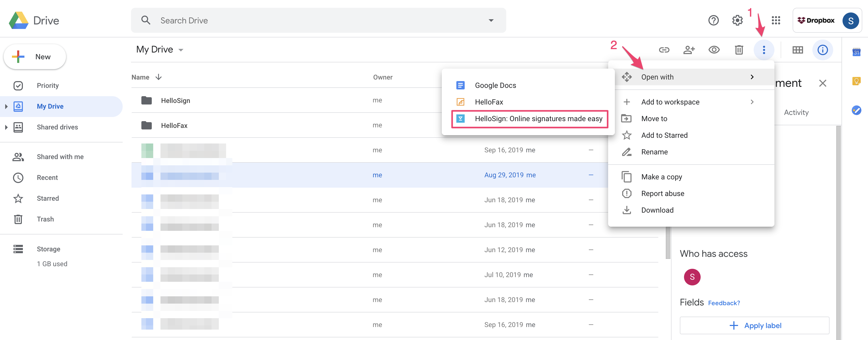This screenshot has height=340, width=868.
Task: Choose Google Docs from Open with submenu
Action: (528, 85)
